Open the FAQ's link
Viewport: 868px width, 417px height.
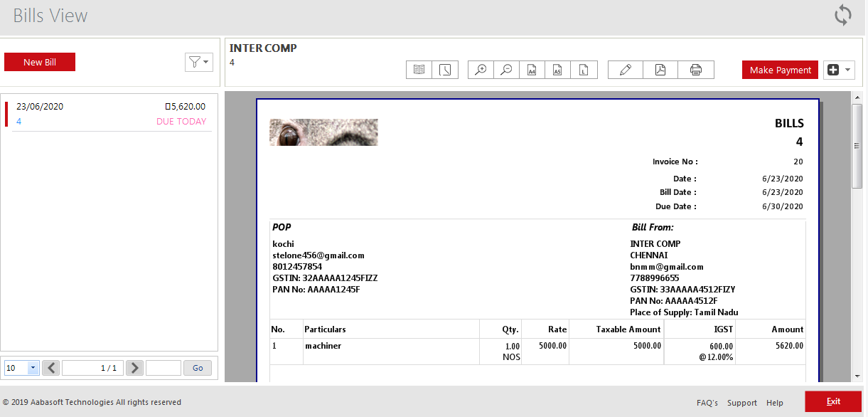pyautogui.click(x=707, y=403)
